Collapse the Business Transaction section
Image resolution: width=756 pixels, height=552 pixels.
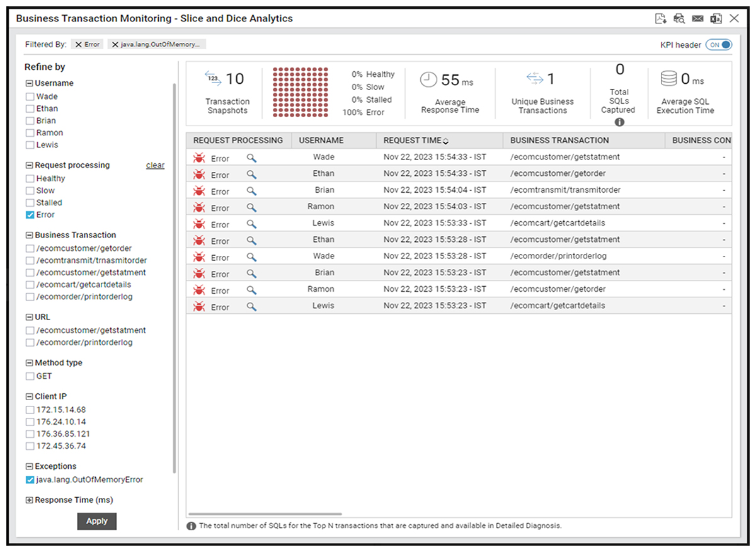[29, 235]
